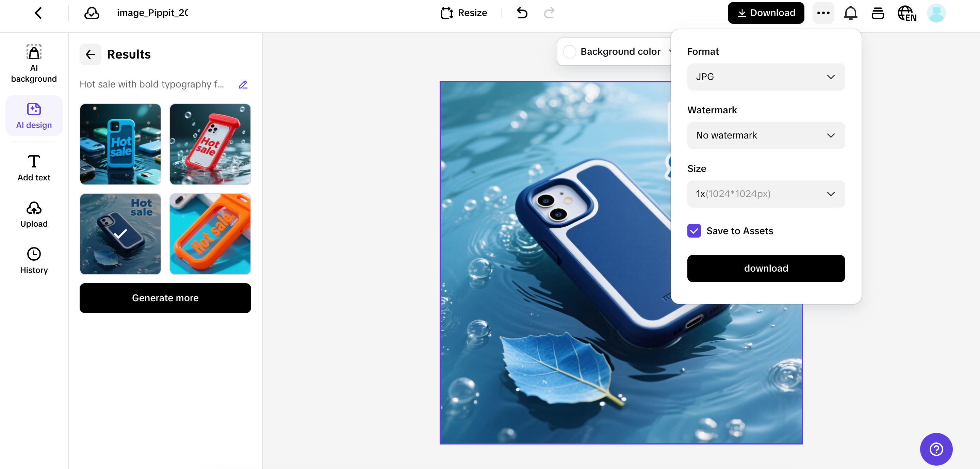Click the Background color circle swatch

pyautogui.click(x=569, y=52)
